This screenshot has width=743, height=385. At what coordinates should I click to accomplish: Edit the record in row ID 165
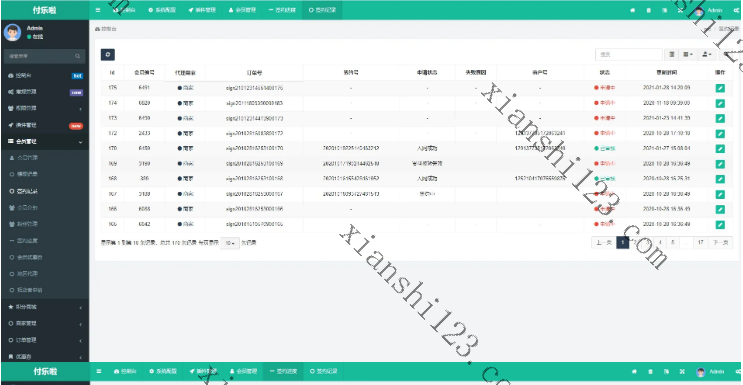[x=720, y=224]
